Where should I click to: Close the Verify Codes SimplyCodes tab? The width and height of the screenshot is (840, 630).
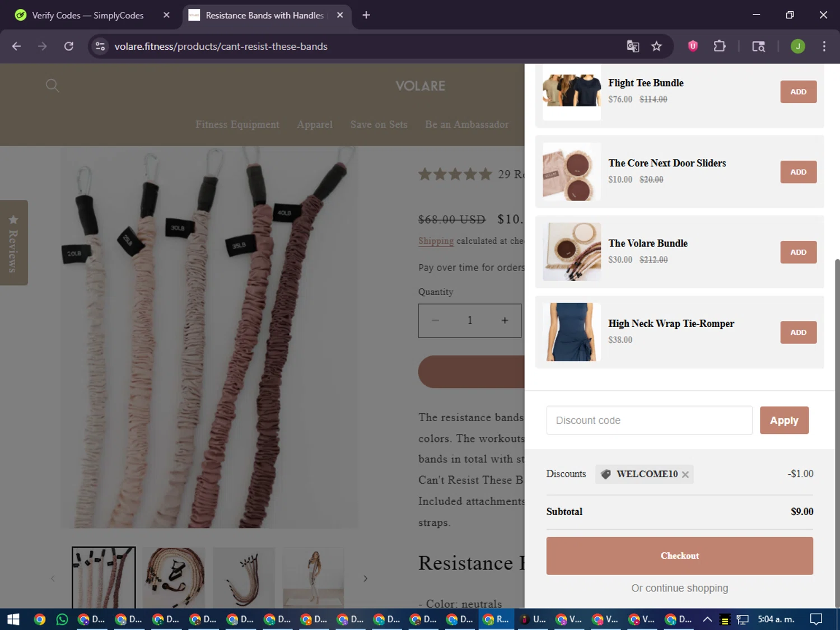tap(166, 15)
